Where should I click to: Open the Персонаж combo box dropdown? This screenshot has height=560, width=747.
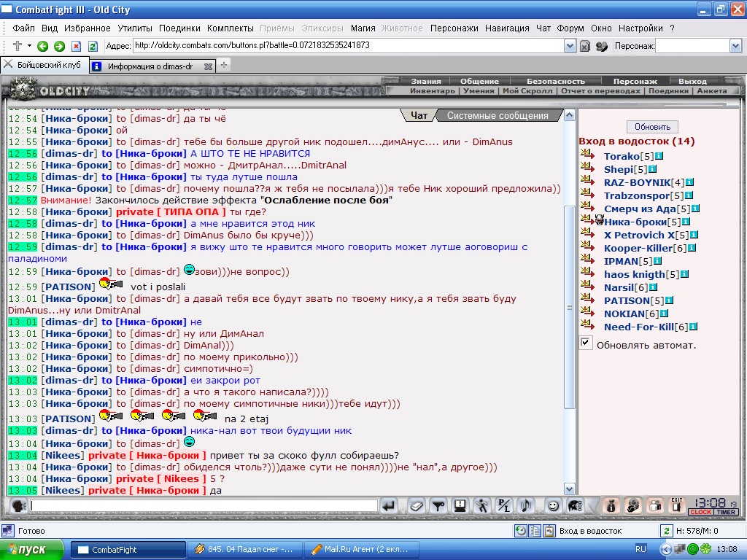[735, 46]
